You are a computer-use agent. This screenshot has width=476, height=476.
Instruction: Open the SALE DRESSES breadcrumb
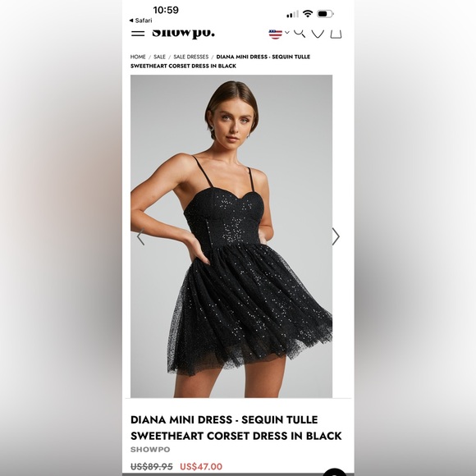[191, 57]
